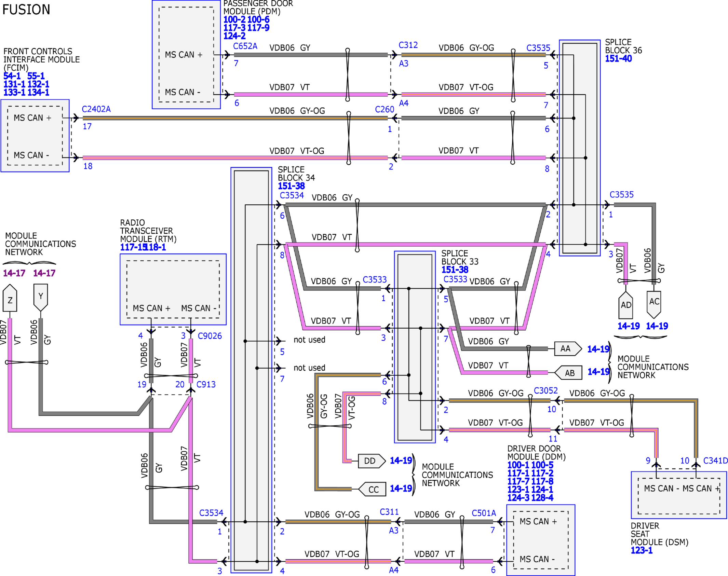Open the 123-1 reference under Driver Seat Module
The width and height of the screenshot is (728, 576).
coord(642,550)
